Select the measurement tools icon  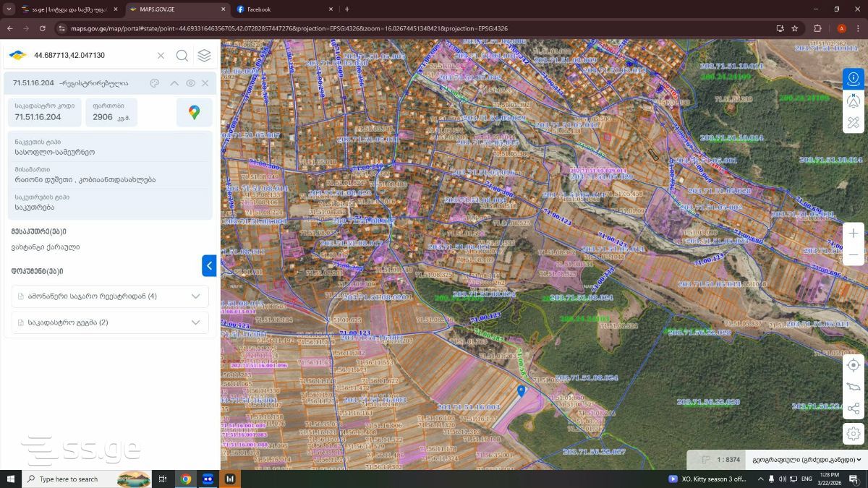(854, 122)
